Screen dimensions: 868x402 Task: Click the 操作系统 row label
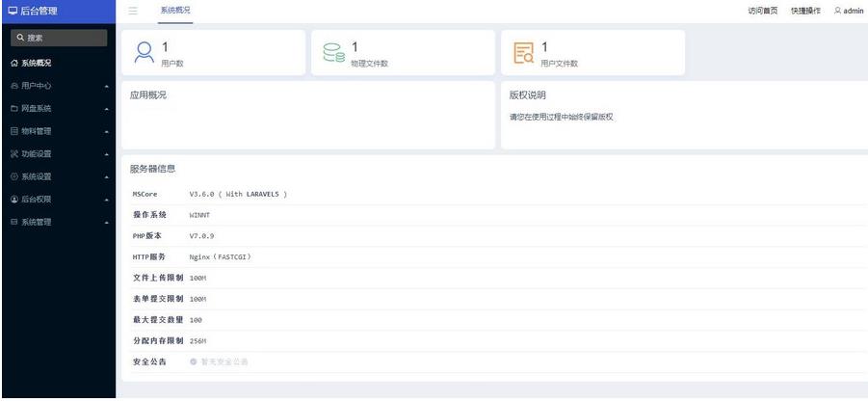coord(149,215)
